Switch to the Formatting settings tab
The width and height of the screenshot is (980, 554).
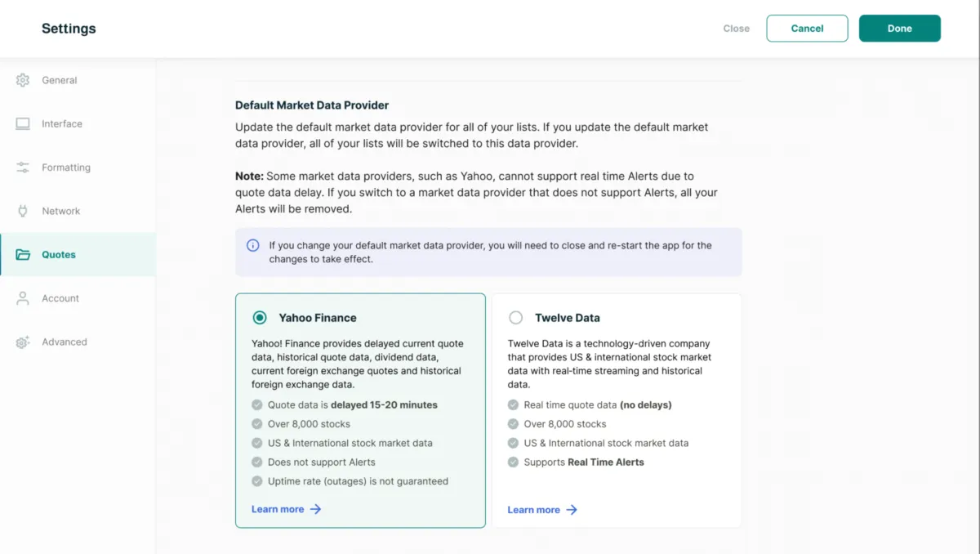tap(66, 168)
